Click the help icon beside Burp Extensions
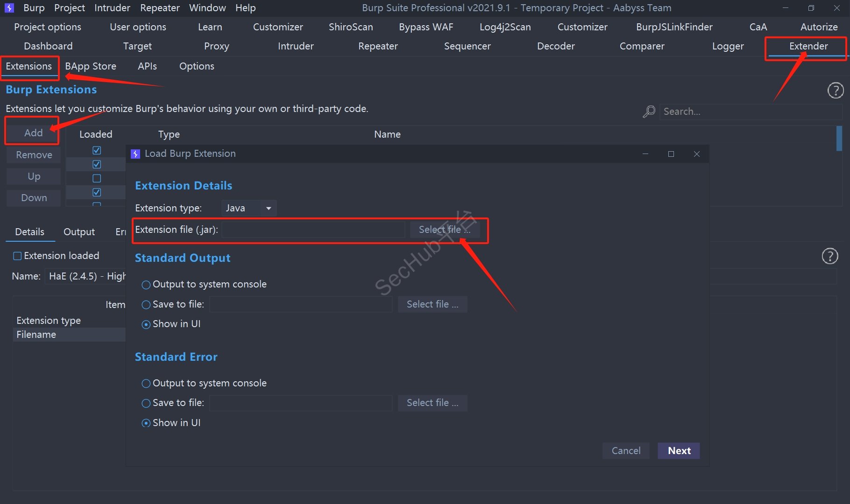The height and width of the screenshot is (504, 850). pyautogui.click(x=835, y=90)
